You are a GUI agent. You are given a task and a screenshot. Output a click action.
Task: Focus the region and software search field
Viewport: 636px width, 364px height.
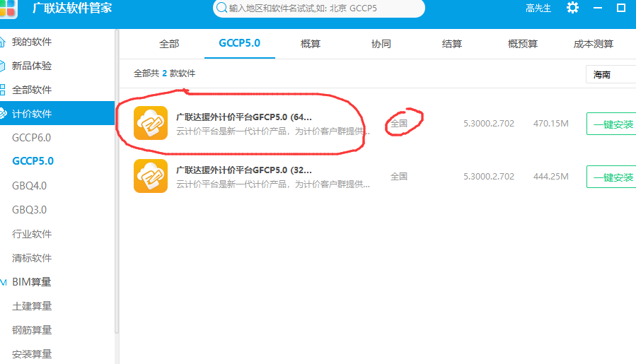[319, 8]
